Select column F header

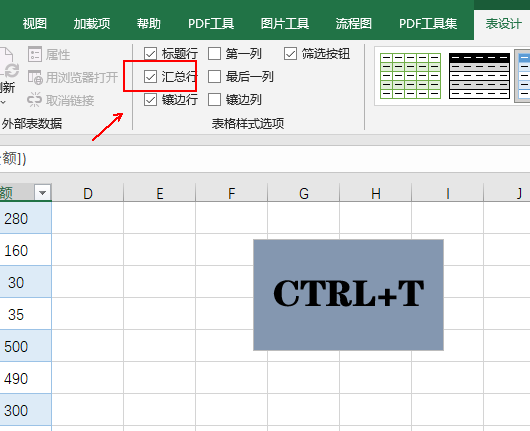(x=232, y=193)
